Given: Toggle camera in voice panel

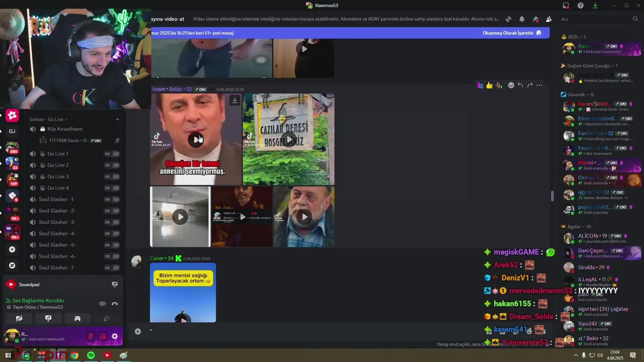Looking at the screenshot, I should [19, 318].
